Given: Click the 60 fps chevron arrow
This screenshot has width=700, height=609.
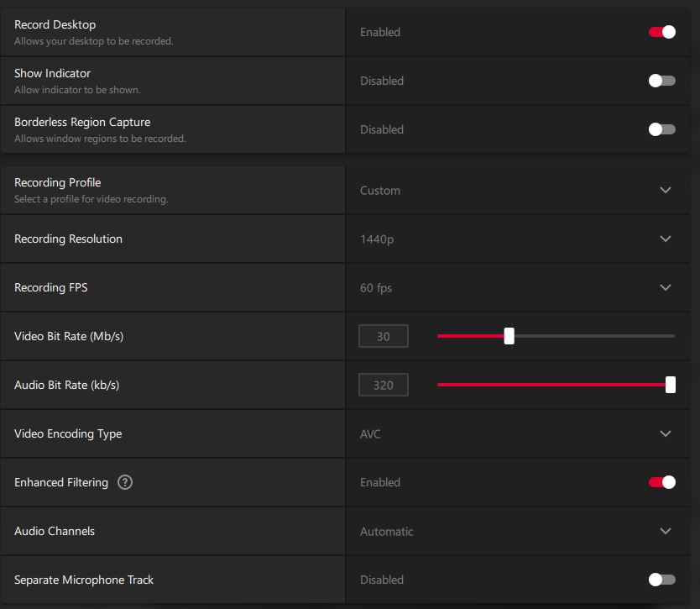Looking at the screenshot, I should click(666, 288).
